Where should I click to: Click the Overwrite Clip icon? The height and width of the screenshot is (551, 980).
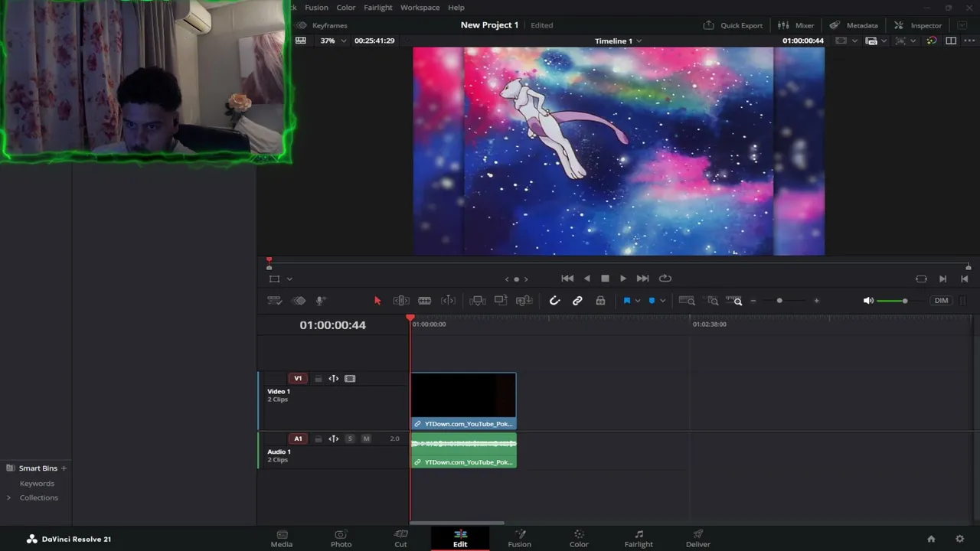point(501,301)
